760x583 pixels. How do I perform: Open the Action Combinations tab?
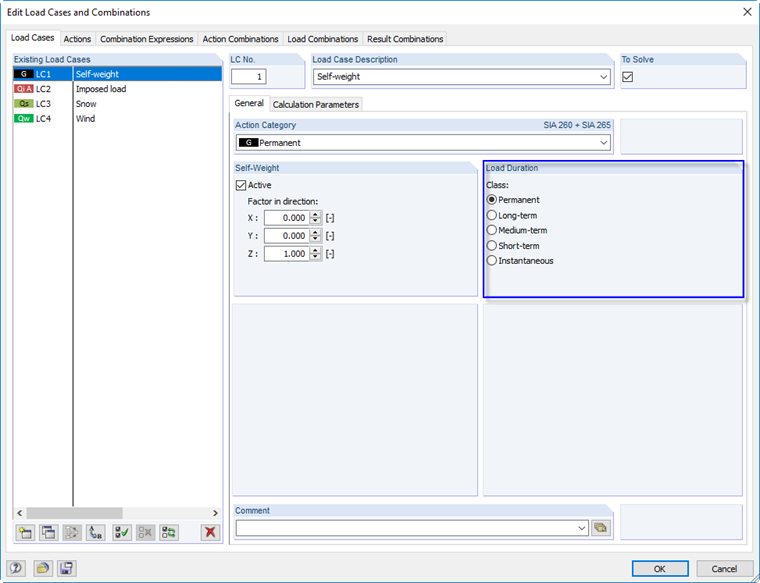240,39
